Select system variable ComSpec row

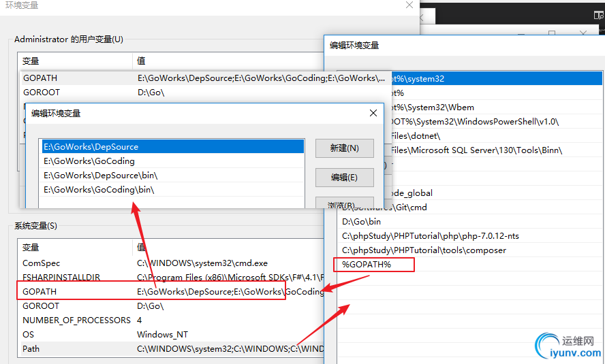(x=170, y=263)
